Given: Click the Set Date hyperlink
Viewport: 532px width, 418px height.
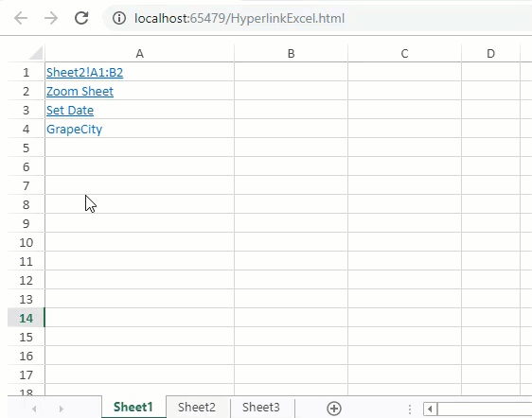Looking at the screenshot, I should tap(70, 111).
